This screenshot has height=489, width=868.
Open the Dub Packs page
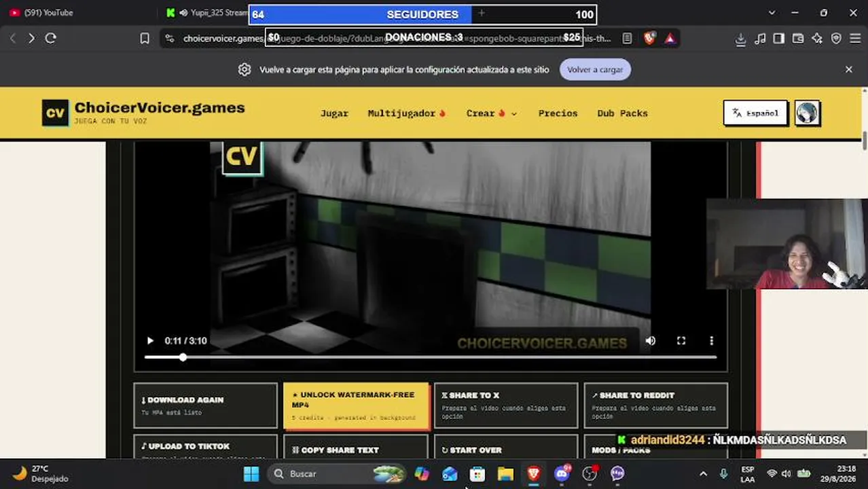(x=622, y=113)
